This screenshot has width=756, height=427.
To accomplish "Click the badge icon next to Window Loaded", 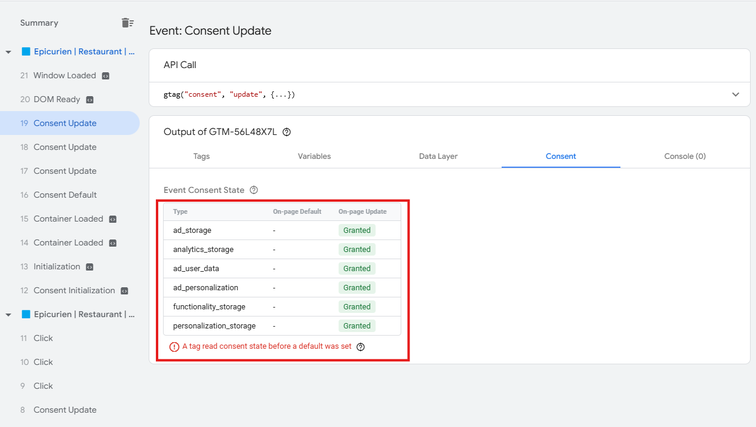I will 106,76.
